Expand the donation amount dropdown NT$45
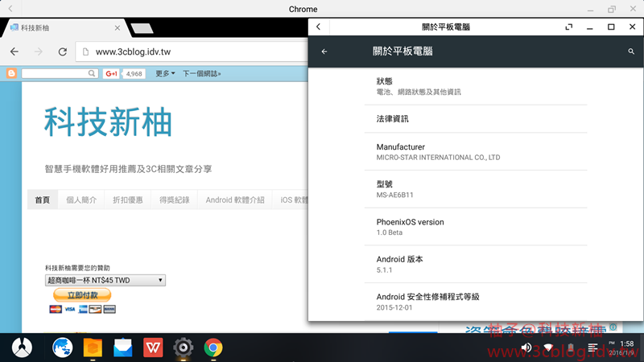644x362 pixels. click(x=105, y=280)
